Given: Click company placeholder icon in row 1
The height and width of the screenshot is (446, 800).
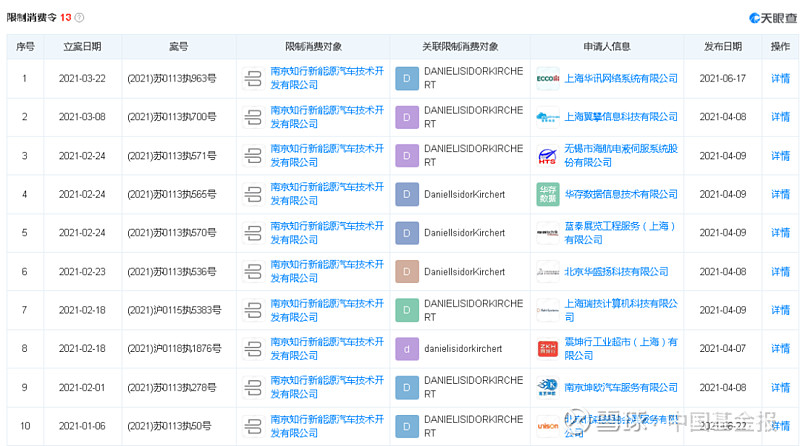Looking at the screenshot, I should (x=253, y=79).
